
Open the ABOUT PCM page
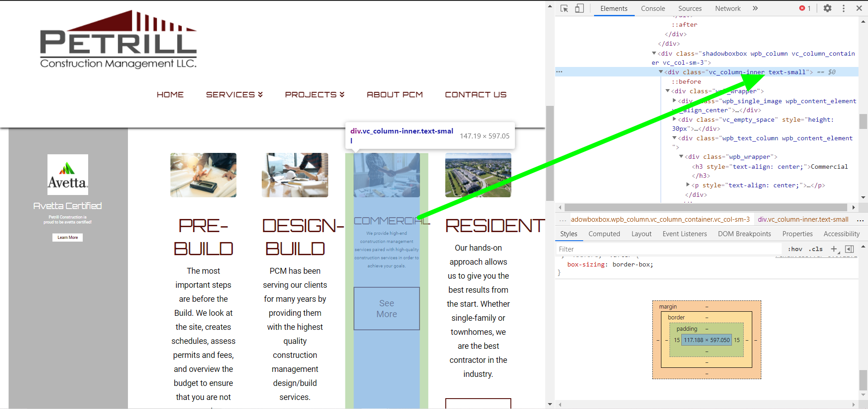tap(395, 95)
